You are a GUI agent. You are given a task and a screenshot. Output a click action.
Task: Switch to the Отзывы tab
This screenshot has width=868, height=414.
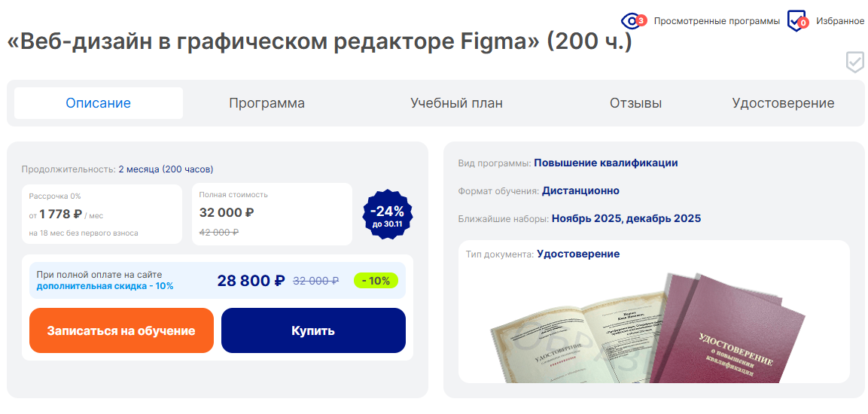(635, 103)
